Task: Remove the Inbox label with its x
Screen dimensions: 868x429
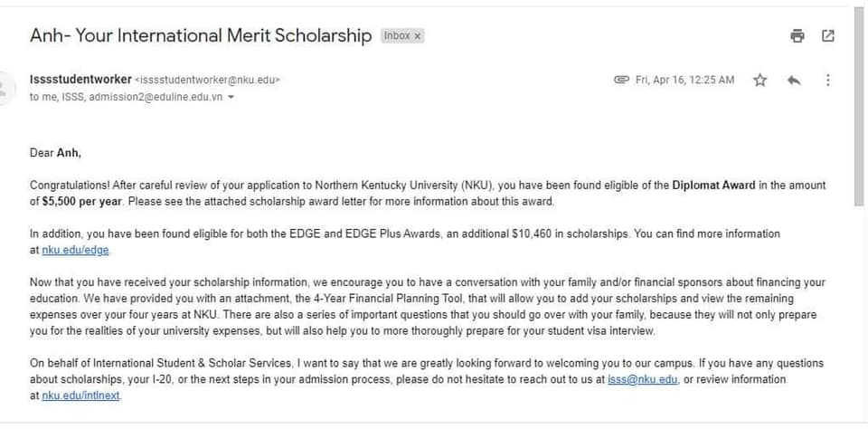Action: pyautogui.click(x=418, y=36)
